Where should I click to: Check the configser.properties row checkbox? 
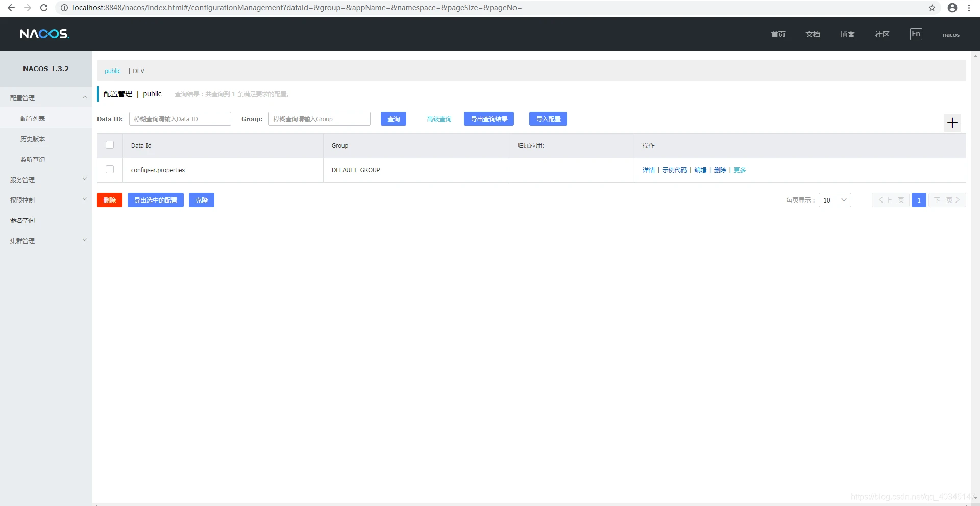pos(110,169)
